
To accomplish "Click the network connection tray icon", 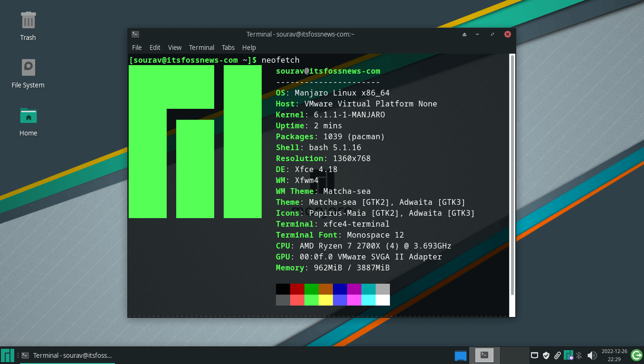I will coord(535,355).
